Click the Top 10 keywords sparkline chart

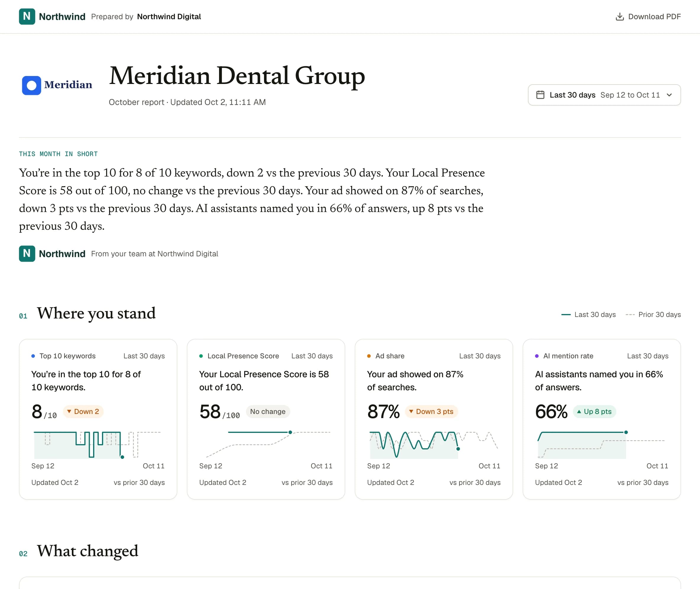98,445
